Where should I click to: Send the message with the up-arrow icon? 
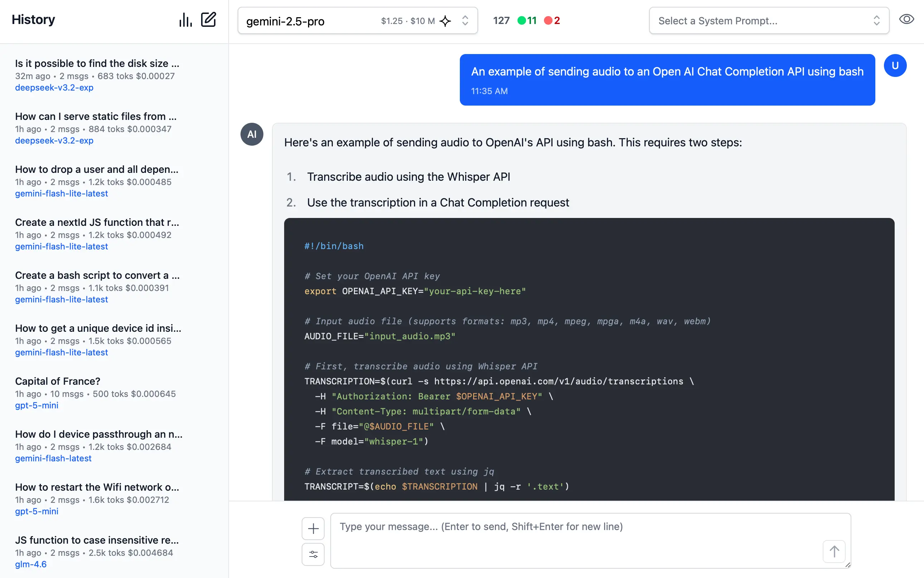click(x=834, y=552)
